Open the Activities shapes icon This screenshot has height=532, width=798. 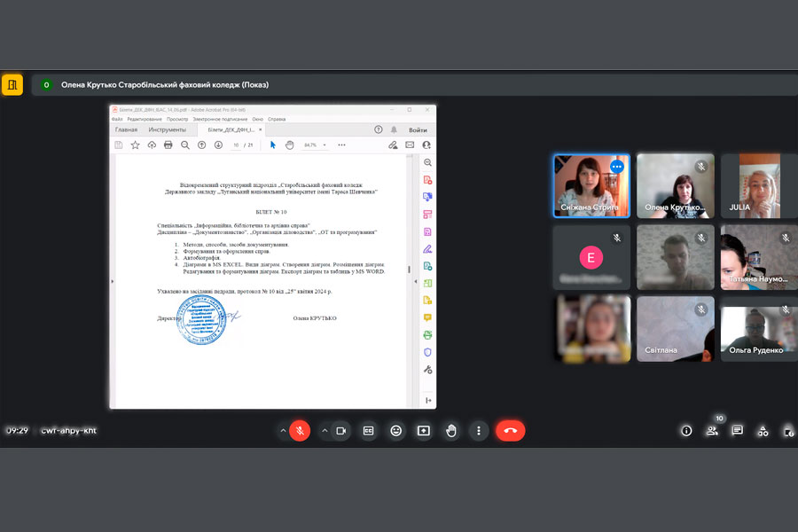click(x=763, y=431)
